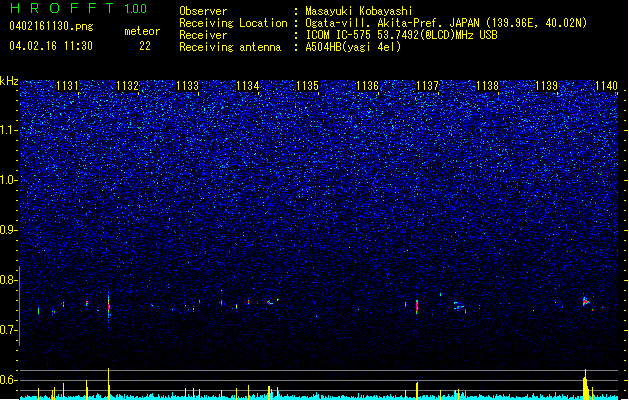Screen dimensions: 629x400
Task: Click the date stamp 04.02.16 11:30
Action: click(x=51, y=46)
